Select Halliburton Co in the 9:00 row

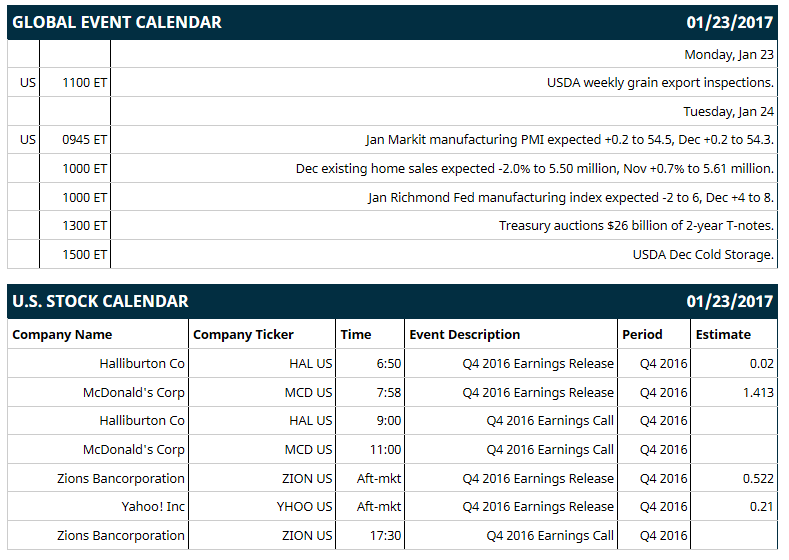coord(142,421)
